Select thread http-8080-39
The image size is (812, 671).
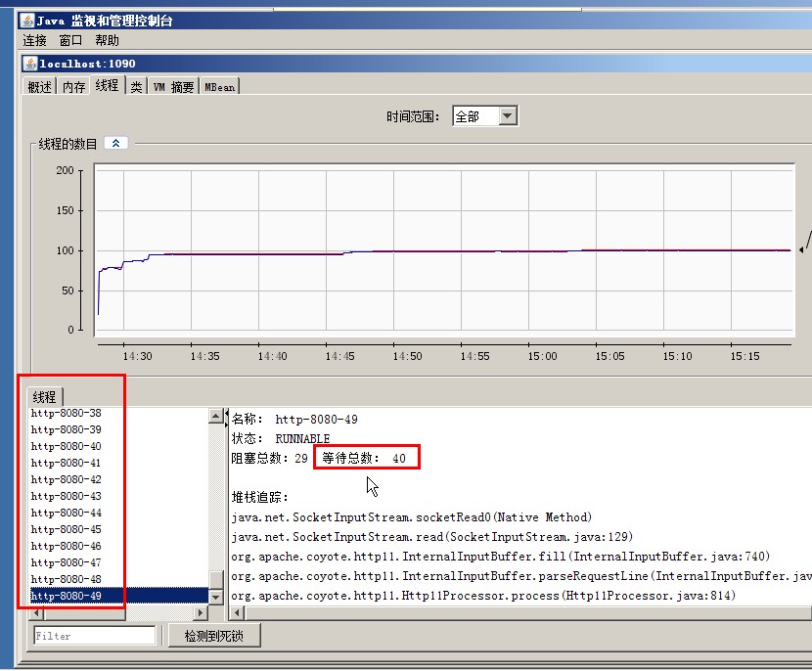tap(119, 429)
